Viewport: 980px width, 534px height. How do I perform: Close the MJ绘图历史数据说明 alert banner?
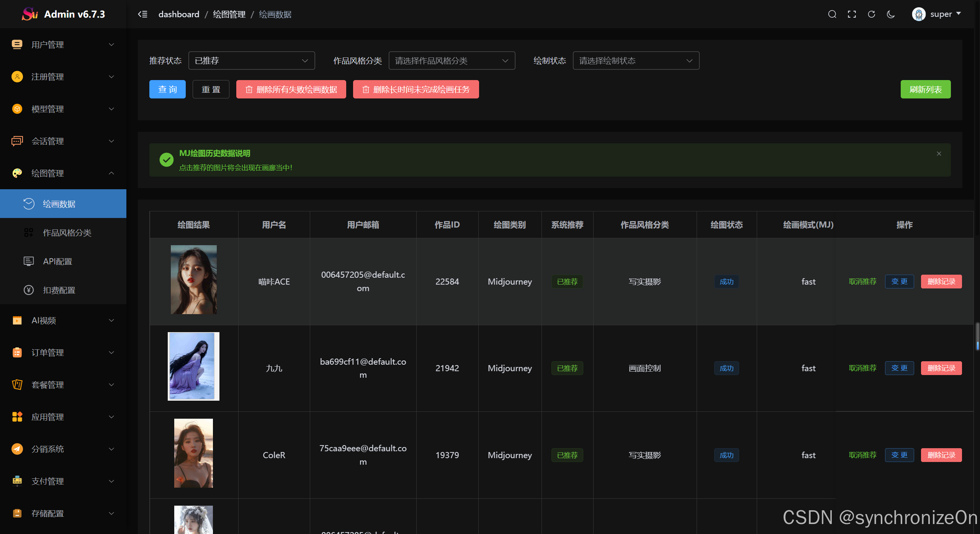pyautogui.click(x=939, y=154)
